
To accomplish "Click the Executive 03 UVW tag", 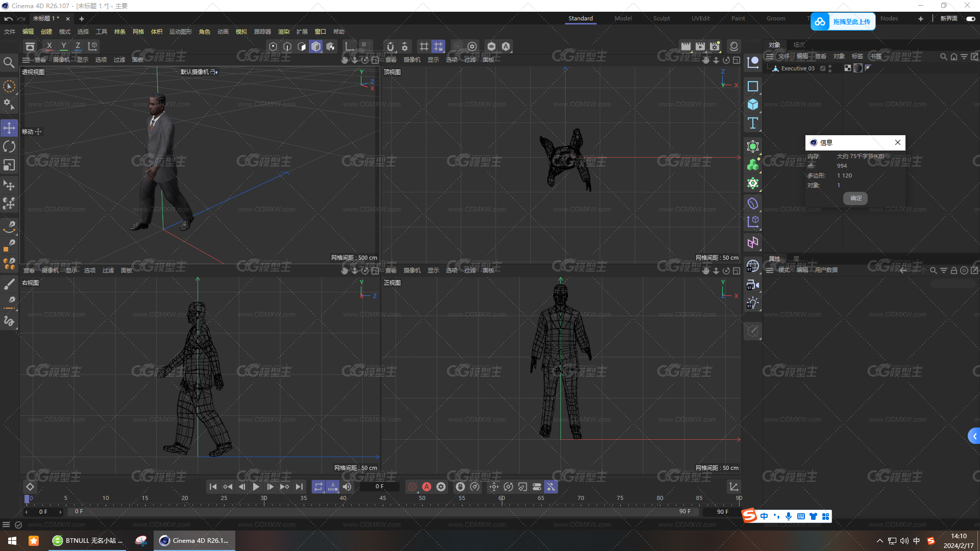I will (x=848, y=68).
